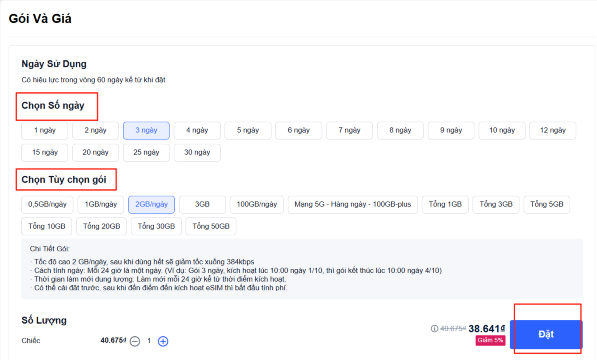Select the 3GB package chip

coord(202,204)
